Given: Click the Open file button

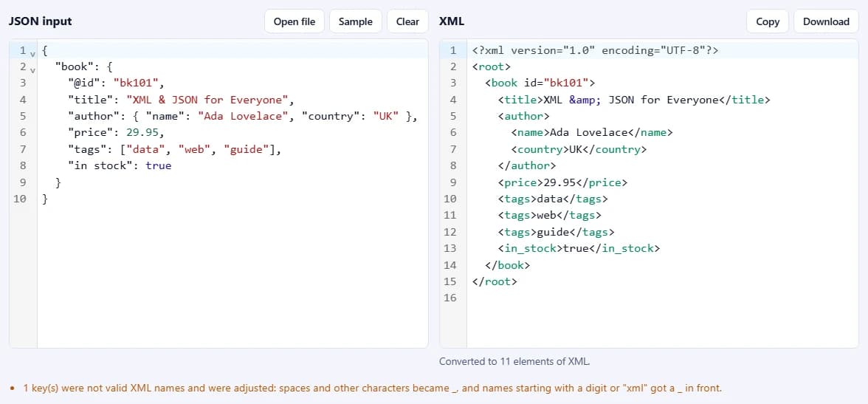Looking at the screenshot, I should 294,21.
